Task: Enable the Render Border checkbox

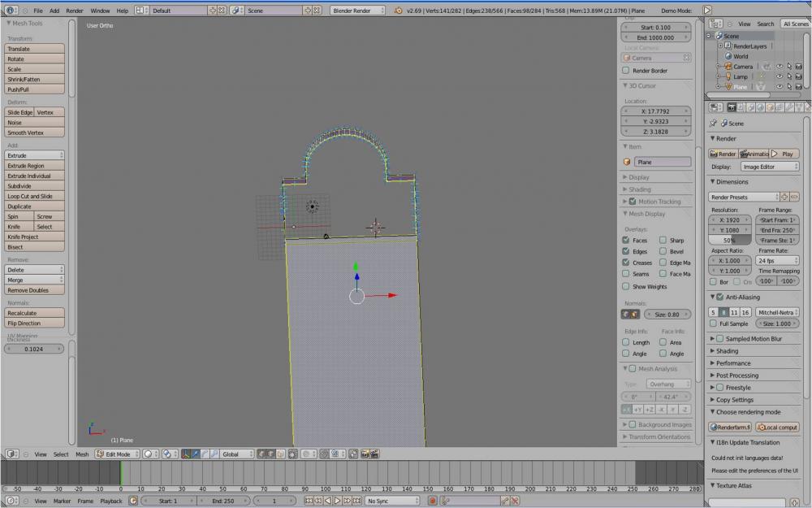Action: pyautogui.click(x=625, y=70)
